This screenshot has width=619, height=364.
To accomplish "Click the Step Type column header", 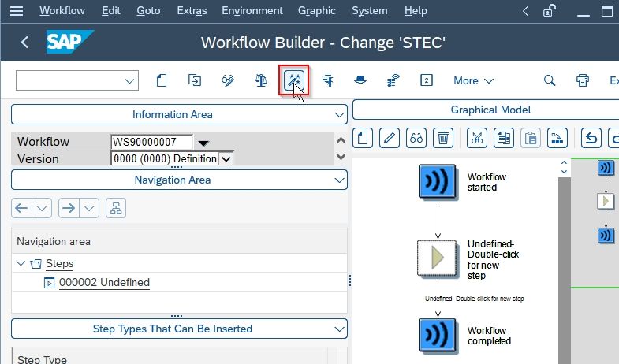I will [x=42, y=358].
